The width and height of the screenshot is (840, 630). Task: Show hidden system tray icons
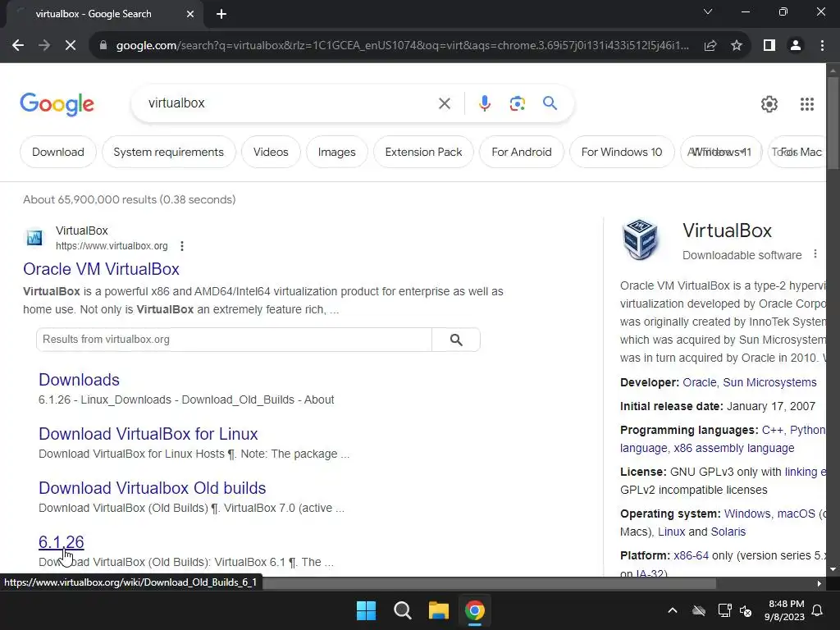(673, 610)
